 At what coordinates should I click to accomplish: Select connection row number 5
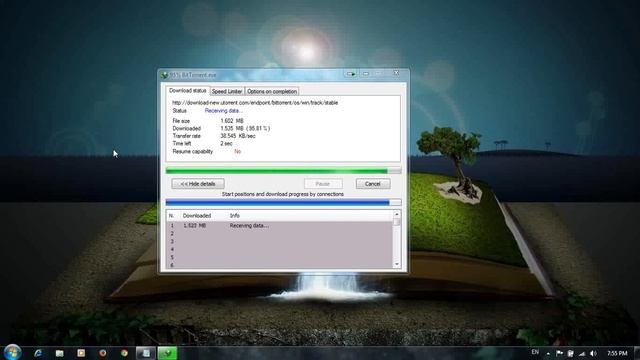pos(280,257)
